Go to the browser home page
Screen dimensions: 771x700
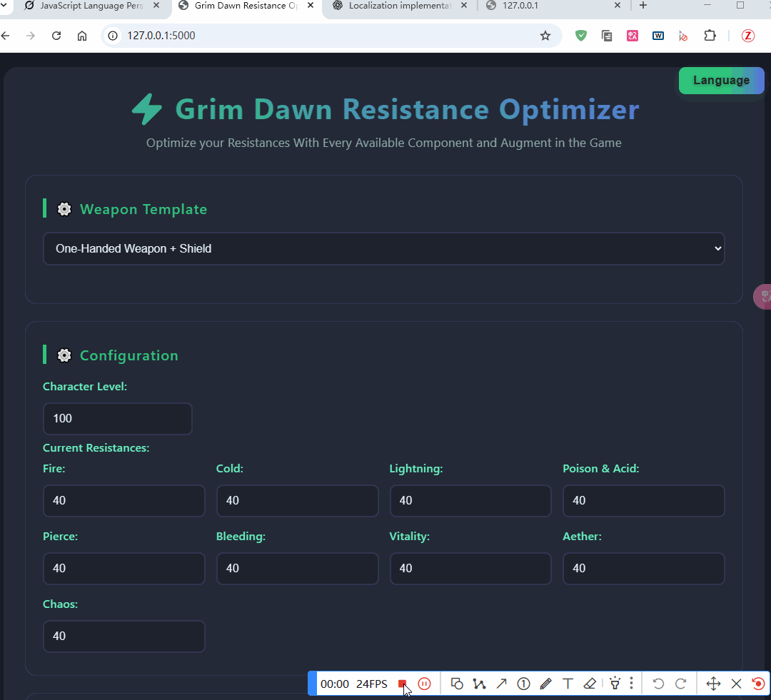tap(82, 36)
